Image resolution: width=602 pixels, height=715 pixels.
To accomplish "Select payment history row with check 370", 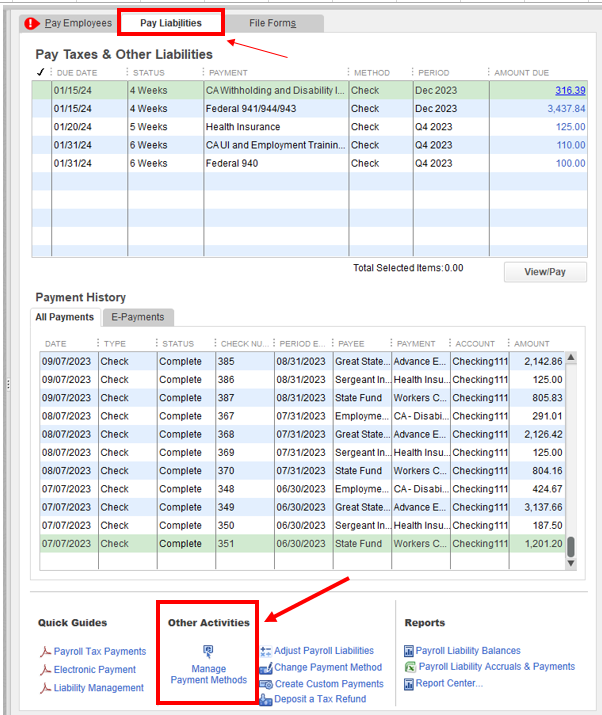I will pos(302,471).
